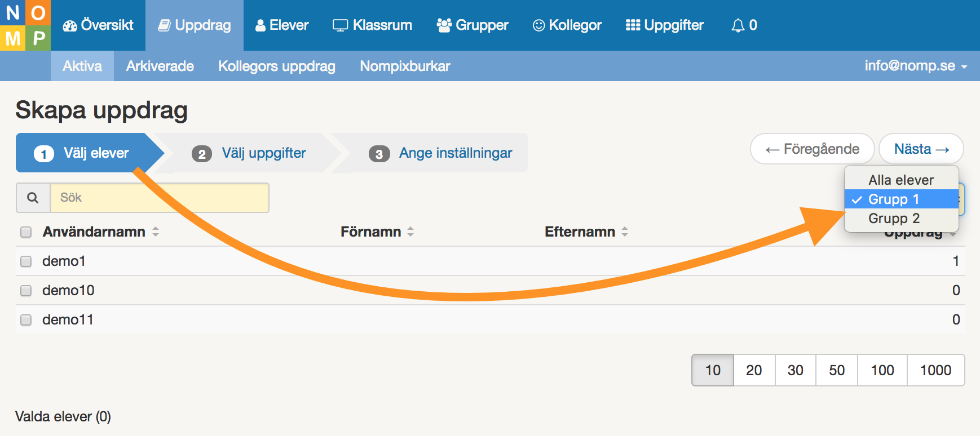Click the Klassrum monitor icon
The image size is (980, 436).
click(x=340, y=26)
